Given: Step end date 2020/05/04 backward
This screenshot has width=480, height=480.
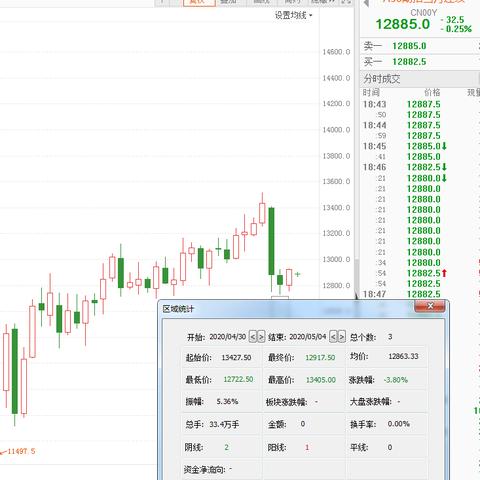Looking at the screenshot, I should pyautogui.click(x=333, y=337).
